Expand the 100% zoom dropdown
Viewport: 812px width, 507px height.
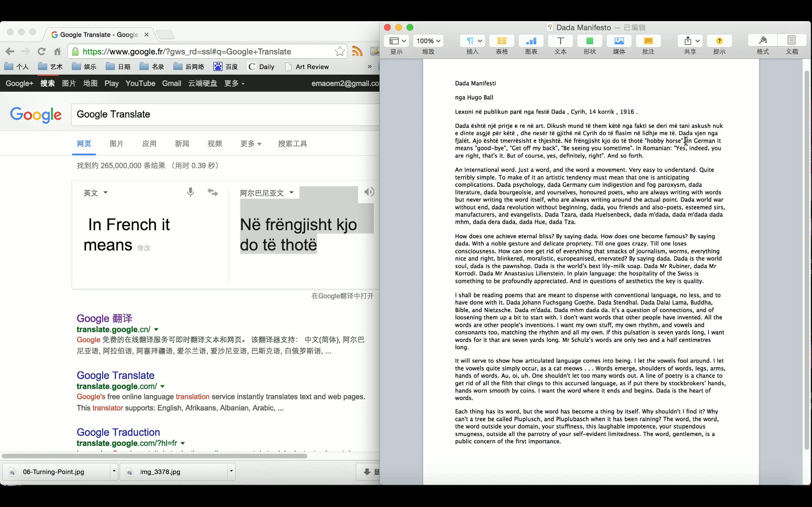tap(428, 41)
